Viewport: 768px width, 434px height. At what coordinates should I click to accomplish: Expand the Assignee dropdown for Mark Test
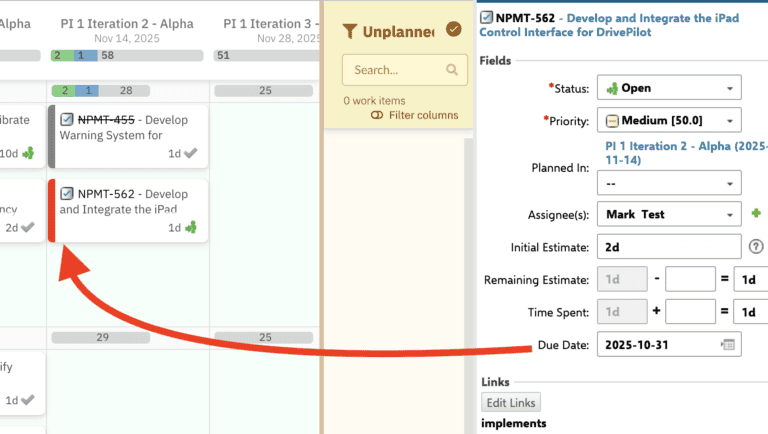[x=669, y=214]
